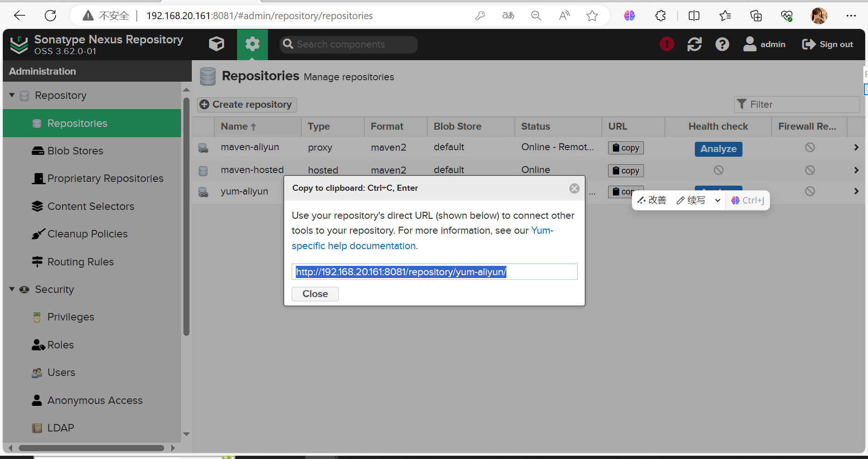Viewport: 868px width, 459px height.
Task: Open maven-hosted row details chevron
Action: pyautogui.click(x=856, y=170)
